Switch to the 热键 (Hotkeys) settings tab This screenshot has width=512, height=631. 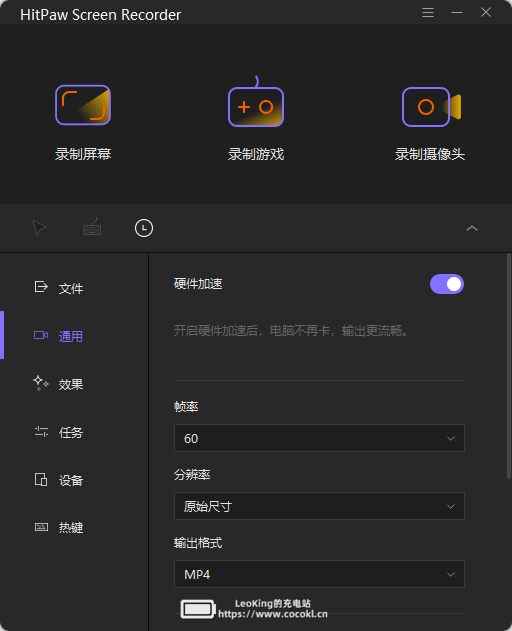(74, 527)
